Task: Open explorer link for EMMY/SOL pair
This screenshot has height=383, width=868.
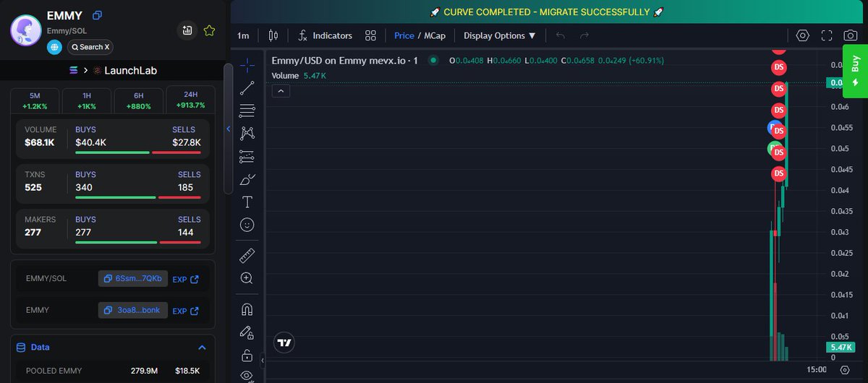Action: tap(186, 279)
